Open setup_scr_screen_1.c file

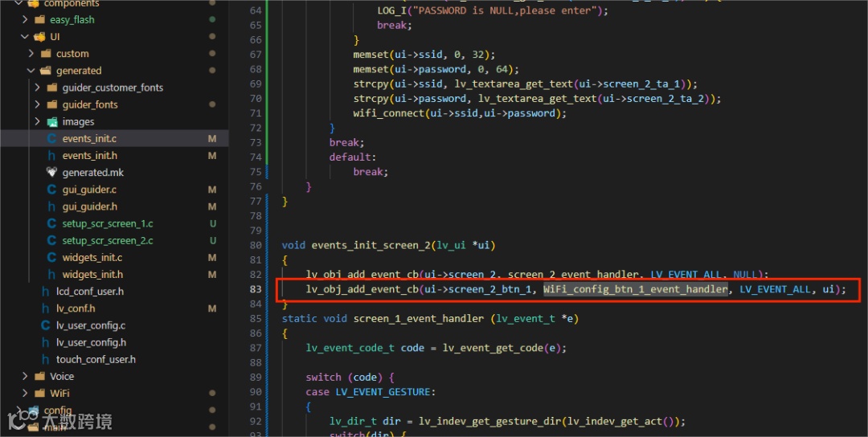tap(108, 223)
